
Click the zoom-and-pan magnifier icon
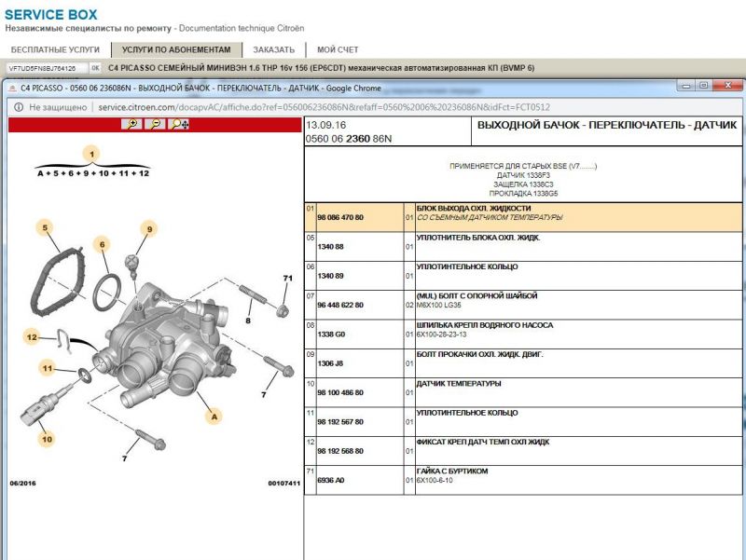[177, 124]
